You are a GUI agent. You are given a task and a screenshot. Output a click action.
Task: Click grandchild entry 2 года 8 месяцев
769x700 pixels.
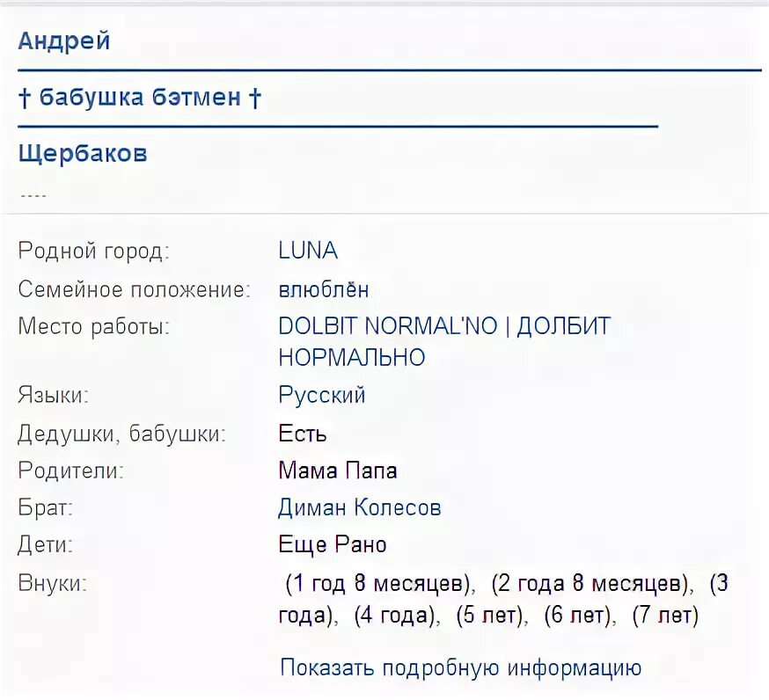point(590,584)
